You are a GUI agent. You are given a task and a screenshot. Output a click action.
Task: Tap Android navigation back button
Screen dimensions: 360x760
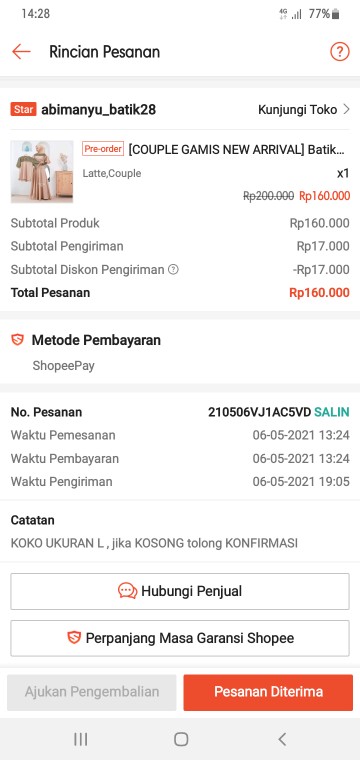click(x=282, y=739)
